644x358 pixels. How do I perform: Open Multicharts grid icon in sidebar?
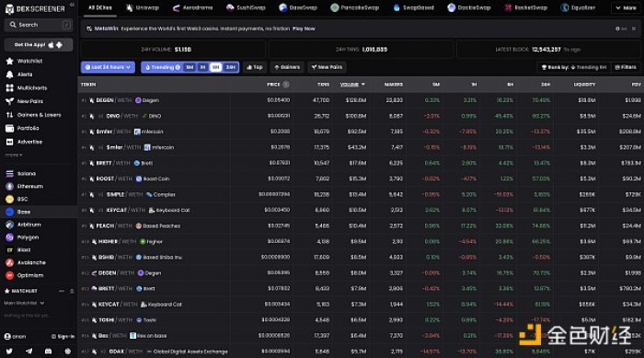10,87
